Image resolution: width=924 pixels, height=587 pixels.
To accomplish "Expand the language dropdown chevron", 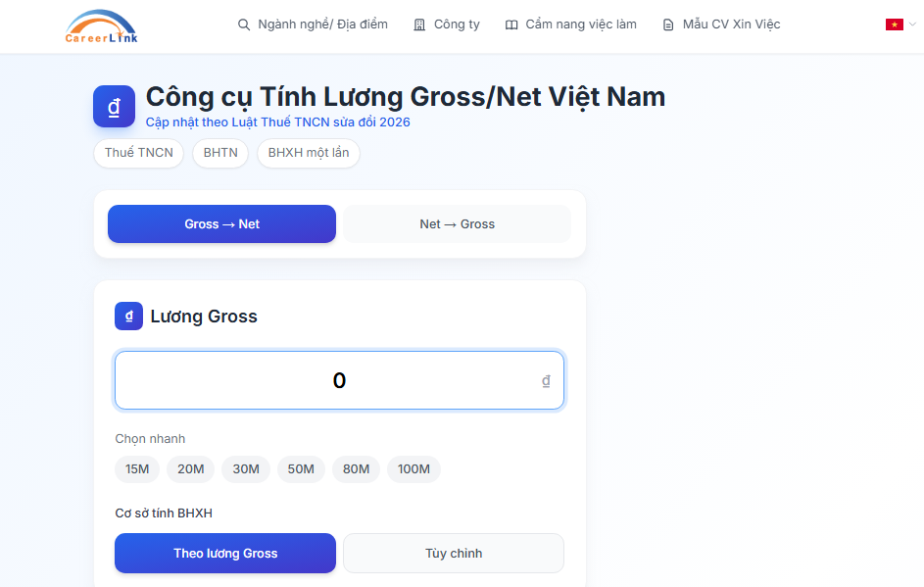I will (913, 24).
